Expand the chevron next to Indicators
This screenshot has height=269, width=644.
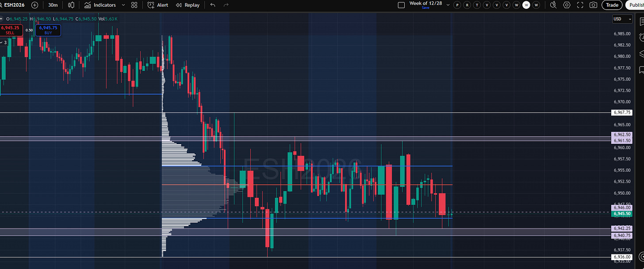pyautogui.click(x=123, y=5)
